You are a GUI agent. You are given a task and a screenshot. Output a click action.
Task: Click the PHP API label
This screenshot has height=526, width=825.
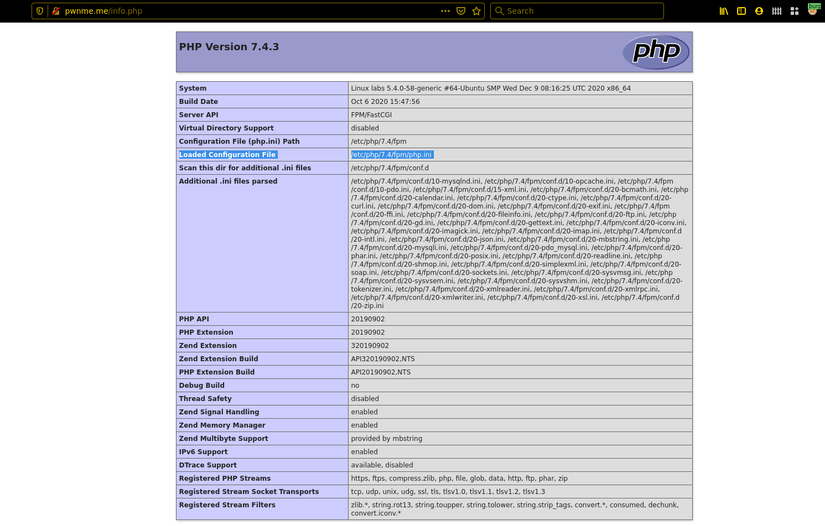coord(194,319)
